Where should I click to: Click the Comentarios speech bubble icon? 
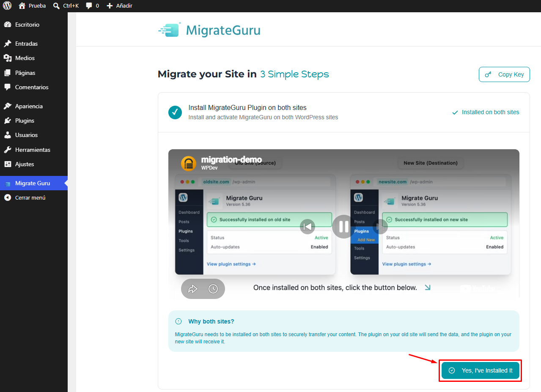click(8, 87)
